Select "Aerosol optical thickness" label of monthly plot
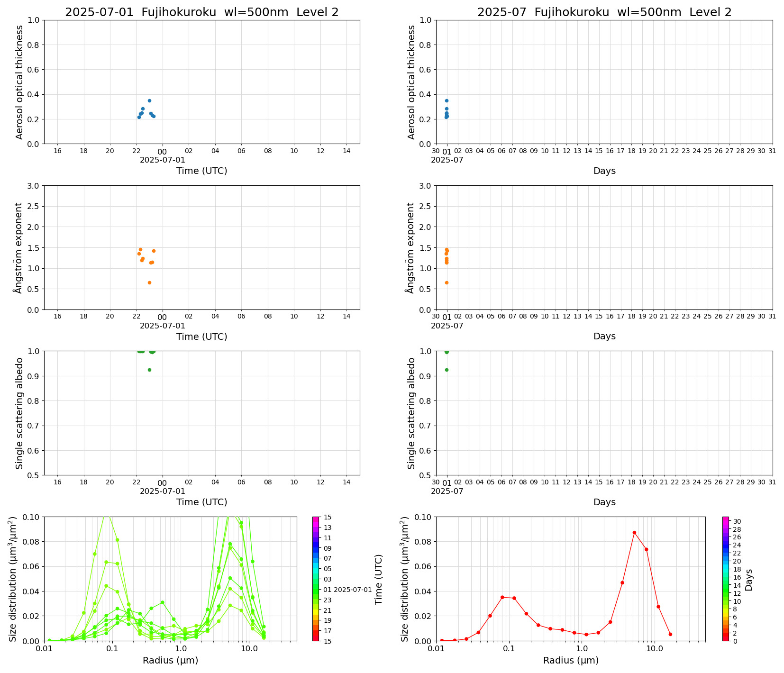Viewport: 784px width, 673px height. (411, 82)
